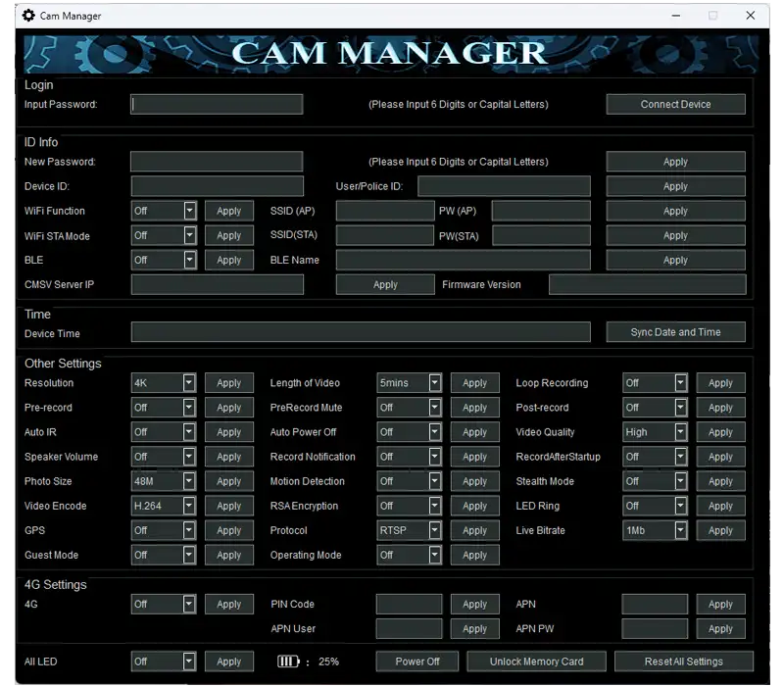The image size is (784, 686).
Task: Click the 25% battery percentage text
Action: (328, 661)
